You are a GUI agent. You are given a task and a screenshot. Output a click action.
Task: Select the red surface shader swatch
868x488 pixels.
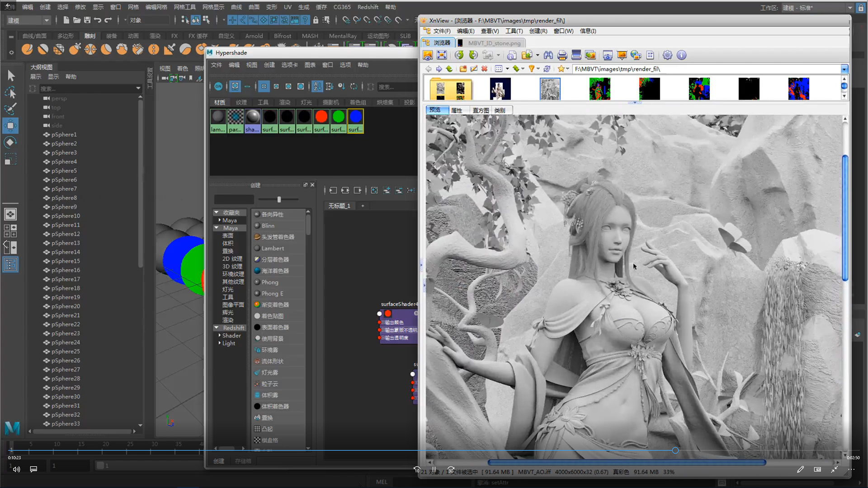pyautogui.click(x=321, y=121)
